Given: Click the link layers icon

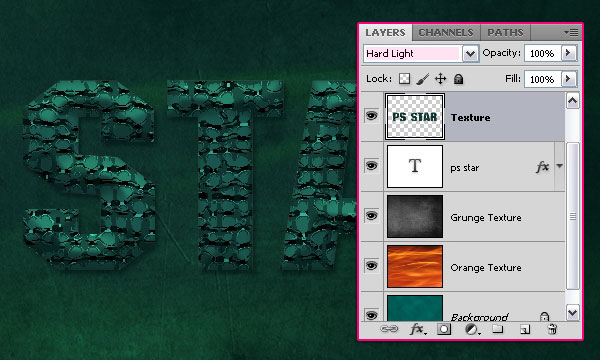Looking at the screenshot, I should 389,329.
